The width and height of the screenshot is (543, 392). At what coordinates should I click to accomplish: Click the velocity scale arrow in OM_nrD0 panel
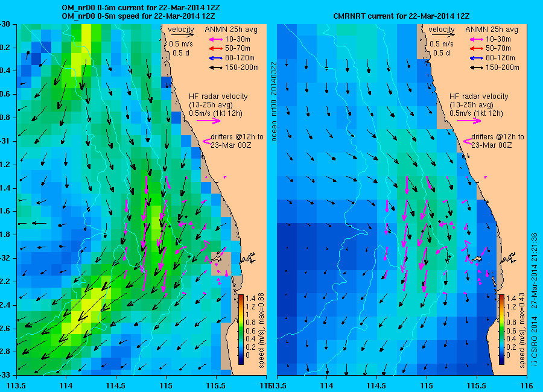182,35
